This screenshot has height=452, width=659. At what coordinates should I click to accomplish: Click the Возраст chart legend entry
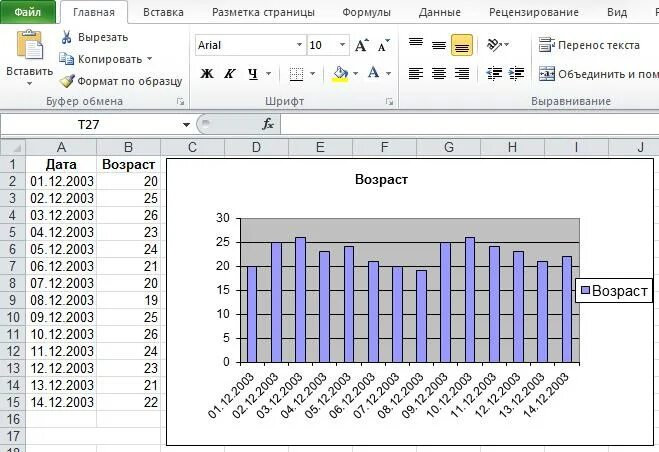click(x=614, y=291)
